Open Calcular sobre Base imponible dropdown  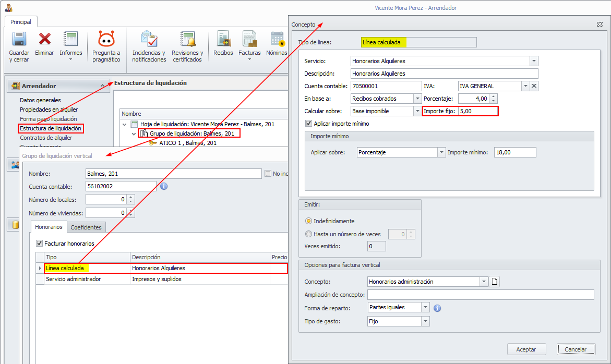click(x=417, y=111)
